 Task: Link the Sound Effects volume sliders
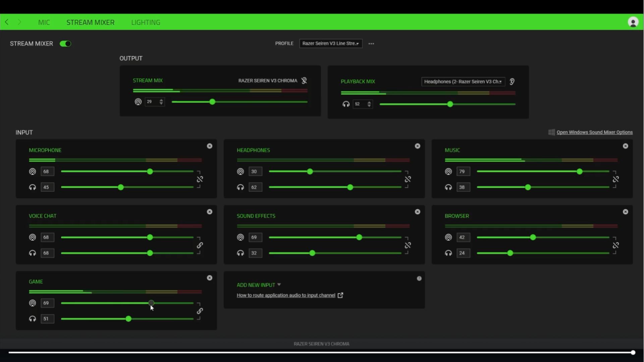tap(408, 245)
